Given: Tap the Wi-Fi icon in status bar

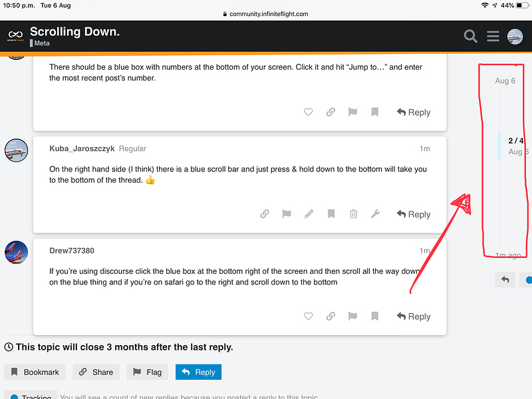Looking at the screenshot, I should click(485, 5).
